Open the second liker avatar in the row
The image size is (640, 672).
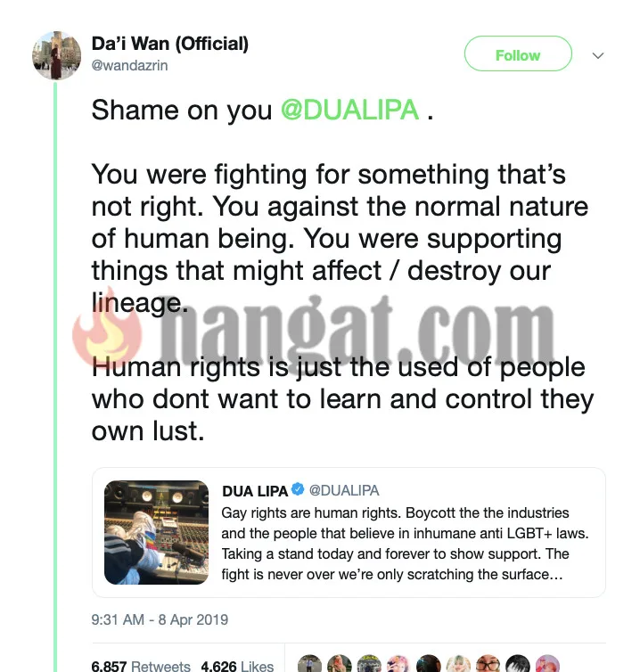point(340,664)
